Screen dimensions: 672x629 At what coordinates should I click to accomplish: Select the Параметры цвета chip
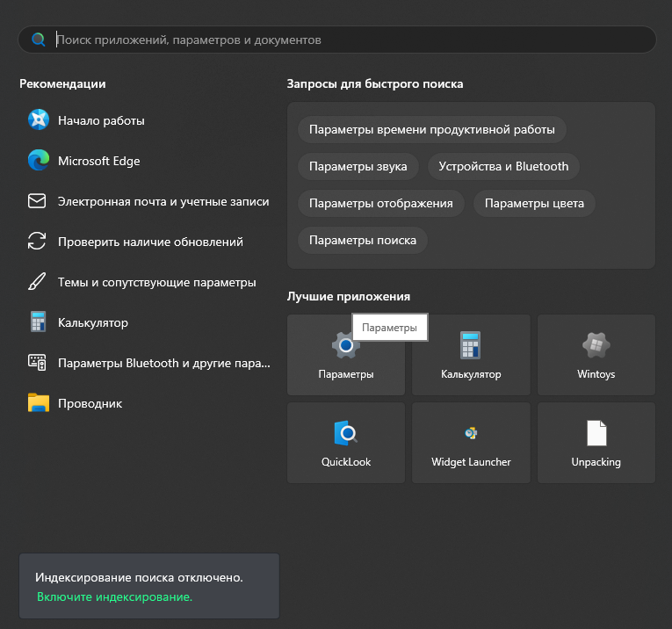(x=534, y=203)
